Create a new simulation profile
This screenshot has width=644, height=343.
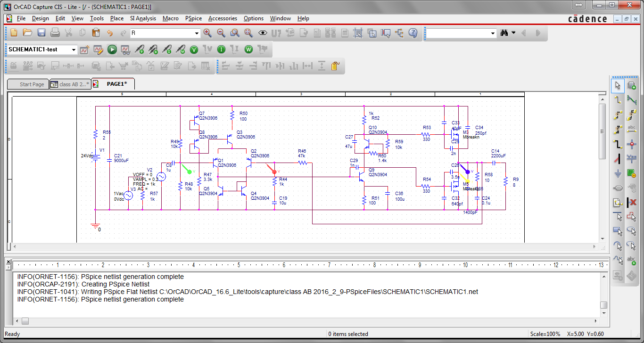(x=84, y=49)
